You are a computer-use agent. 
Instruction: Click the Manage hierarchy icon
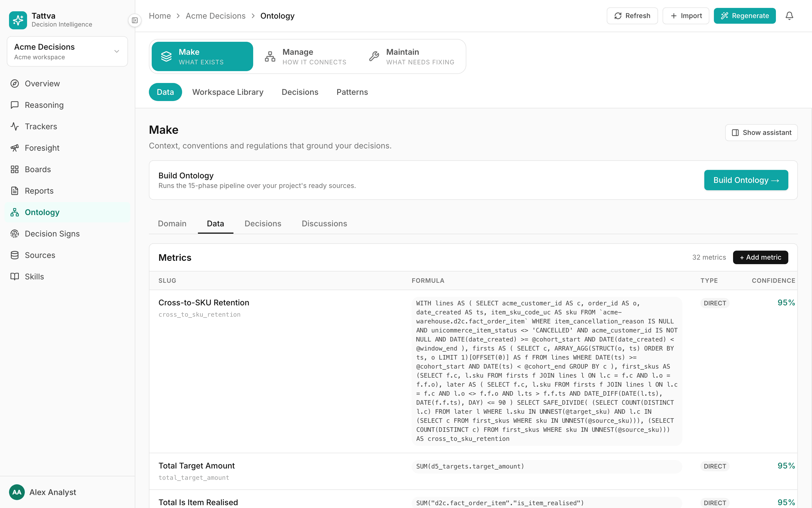click(x=270, y=56)
